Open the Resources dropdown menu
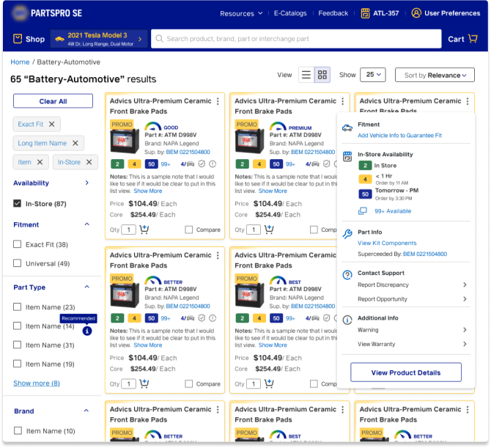Viewport: 491px width, 448px height. coord(241,13)
